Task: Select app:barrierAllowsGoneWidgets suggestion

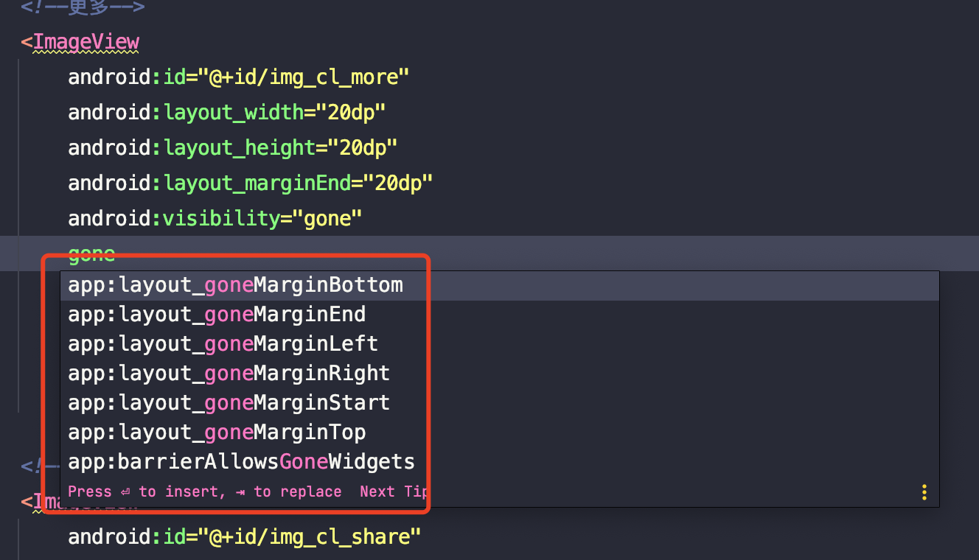Action: [499, 462]
